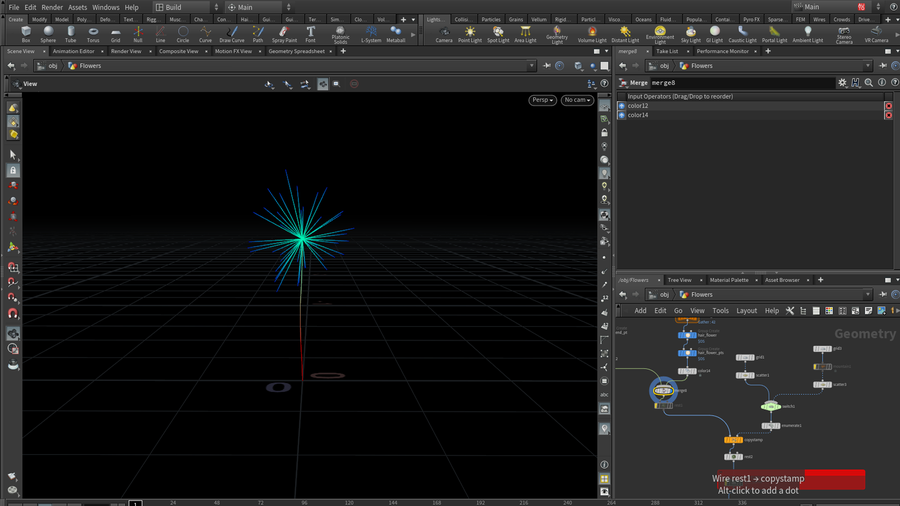Add a Point Light
Viewport: 900px width, 506px height.
point(470,34)
